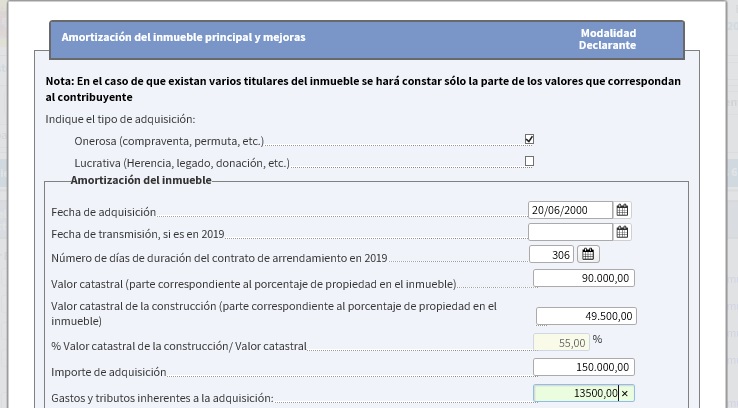Check the Lucrativa acquisition checkbox
738x408 pixels.
point(529,161)
